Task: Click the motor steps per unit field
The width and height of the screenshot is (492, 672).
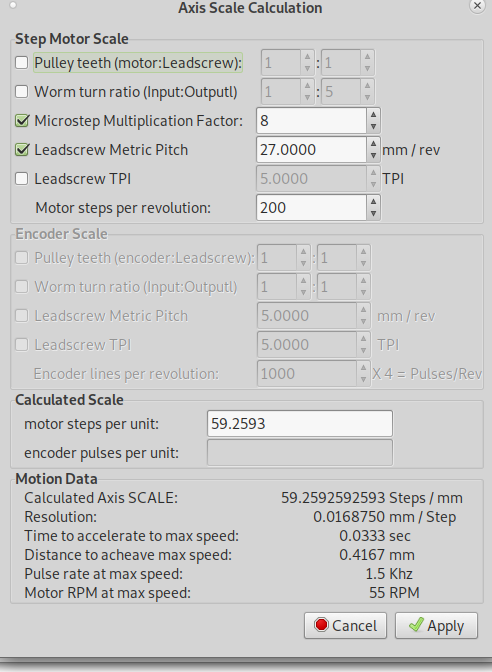Action: click(x=300, y=424)
